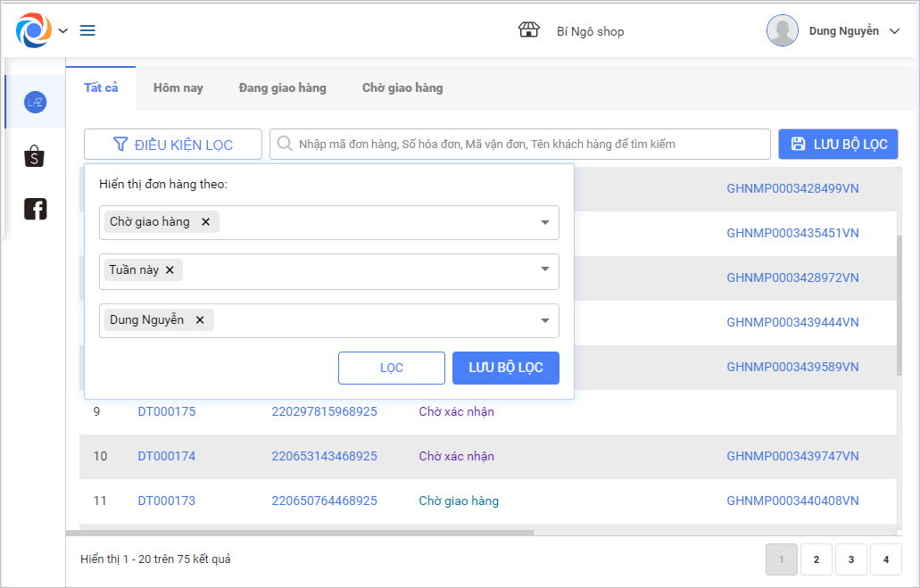The height and width of the screenshot is (588, 920).
Task: Click the hamburger menu icon
Action: click(x=87, y=30)
